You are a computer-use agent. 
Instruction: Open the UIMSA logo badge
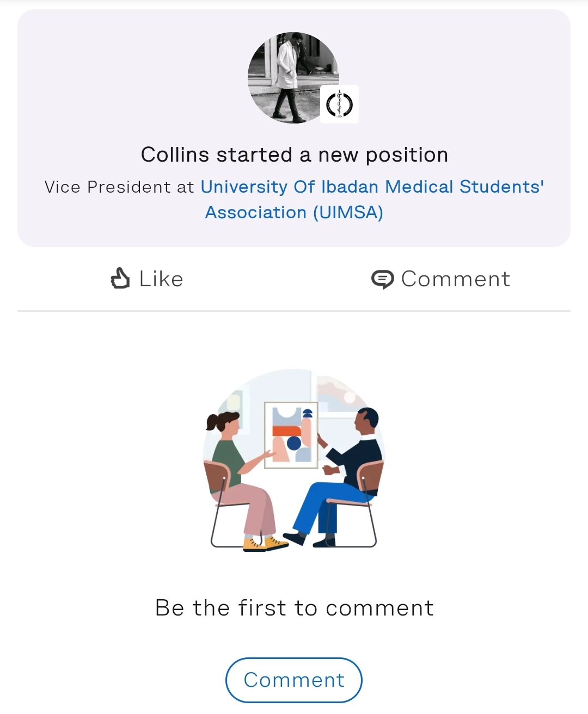tap(339, 104)
